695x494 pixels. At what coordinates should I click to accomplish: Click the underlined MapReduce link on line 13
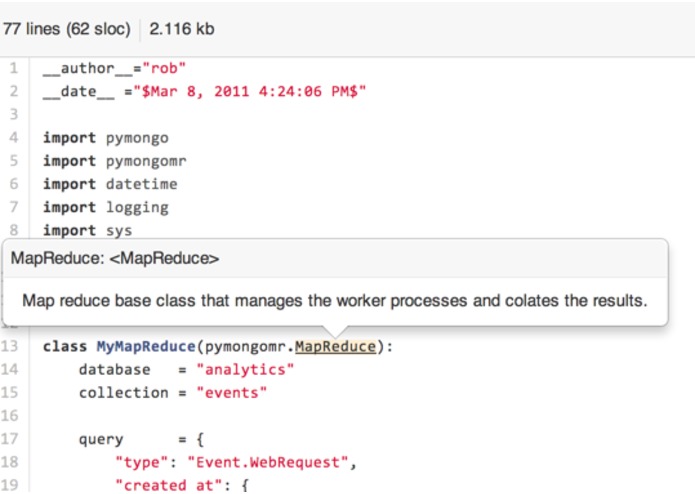pyautogui.click(x=336, y=346)
